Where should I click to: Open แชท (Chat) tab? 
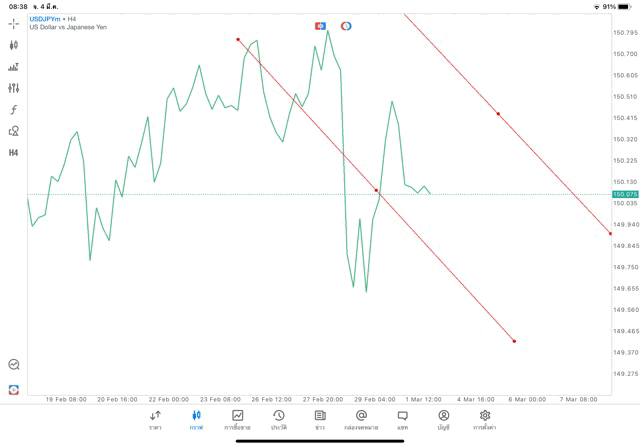[x=402, y=419]
